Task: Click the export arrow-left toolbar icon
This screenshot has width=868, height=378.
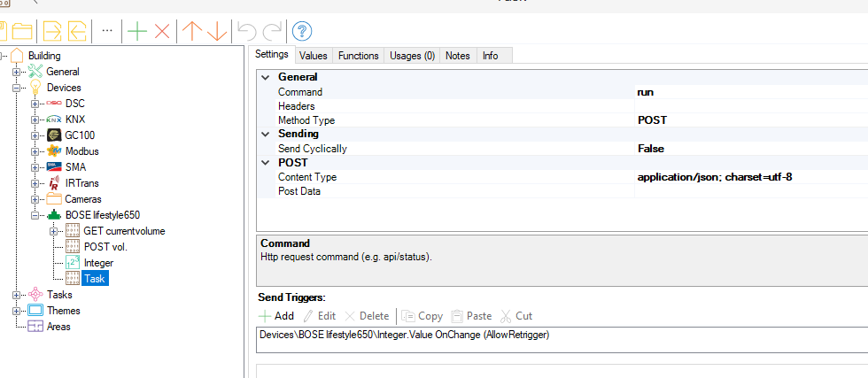Action: pyautogui.click(x=78, y=32)
